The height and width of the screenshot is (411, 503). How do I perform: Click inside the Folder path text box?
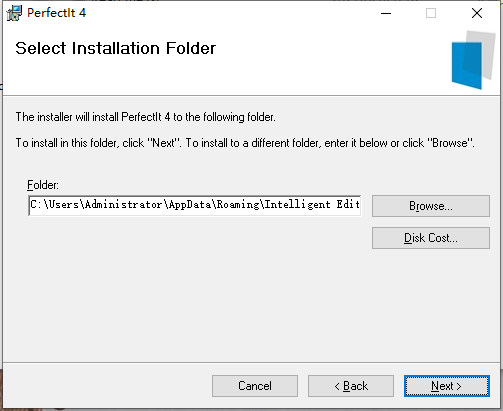(195, 205)
